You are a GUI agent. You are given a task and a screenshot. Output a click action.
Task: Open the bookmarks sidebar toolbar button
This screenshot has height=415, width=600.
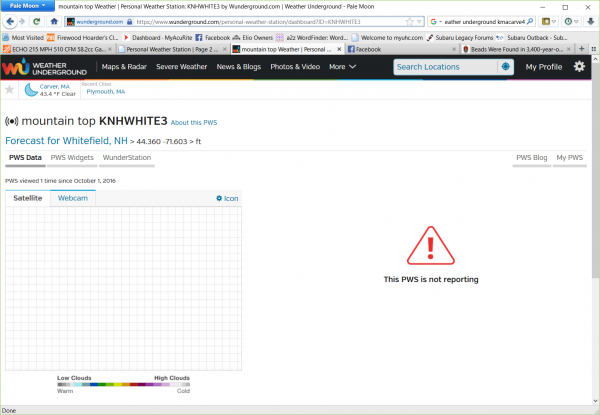click(548, 22)
